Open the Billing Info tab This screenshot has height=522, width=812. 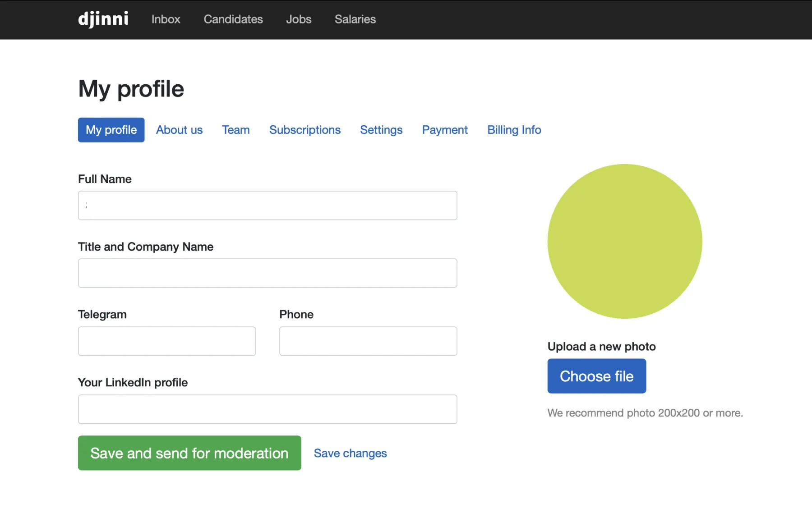[514, 130]
